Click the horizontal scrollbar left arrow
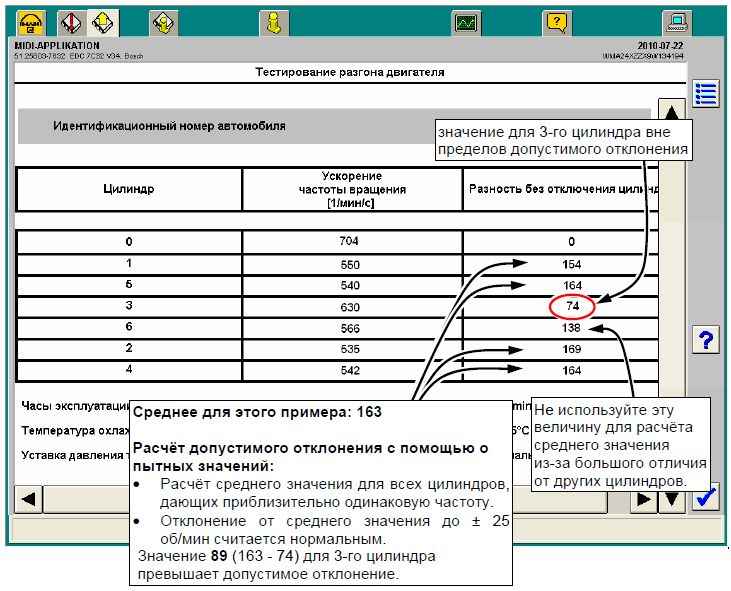 click(28, 499)
